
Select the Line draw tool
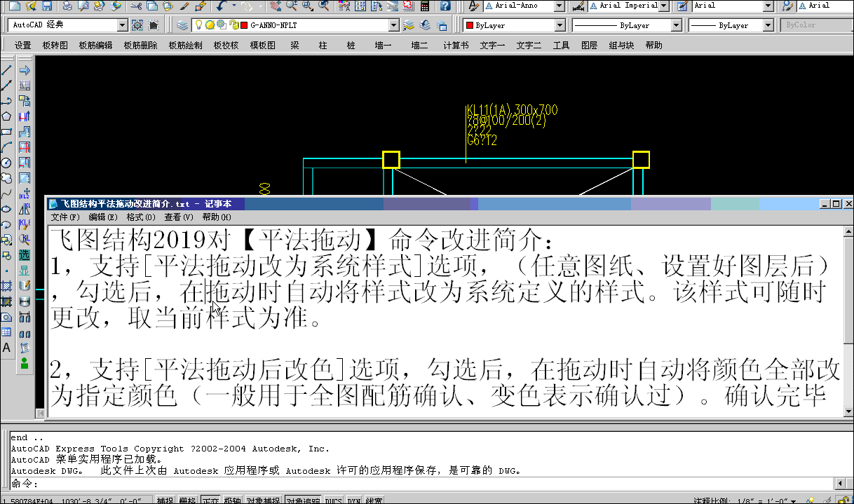click(x=7, y=70)
